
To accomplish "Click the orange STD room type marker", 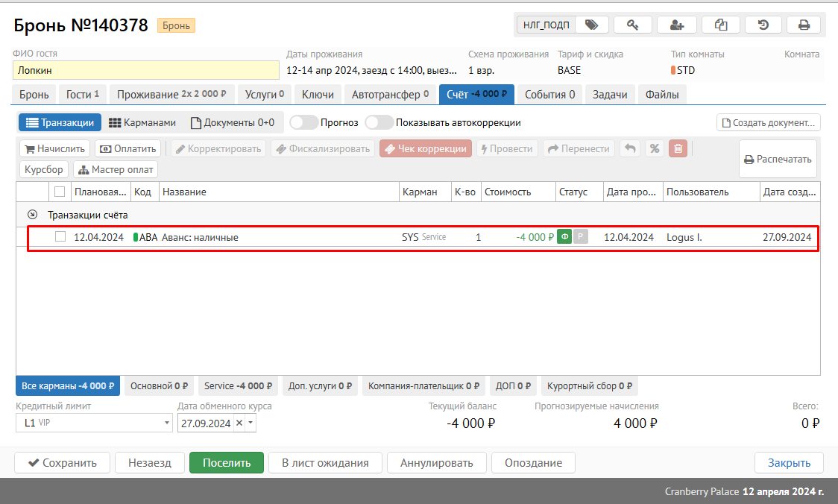I will point(673,70).
